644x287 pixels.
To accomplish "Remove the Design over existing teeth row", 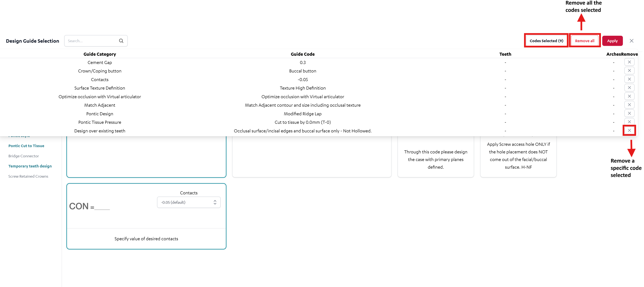I will click(629, 131).
